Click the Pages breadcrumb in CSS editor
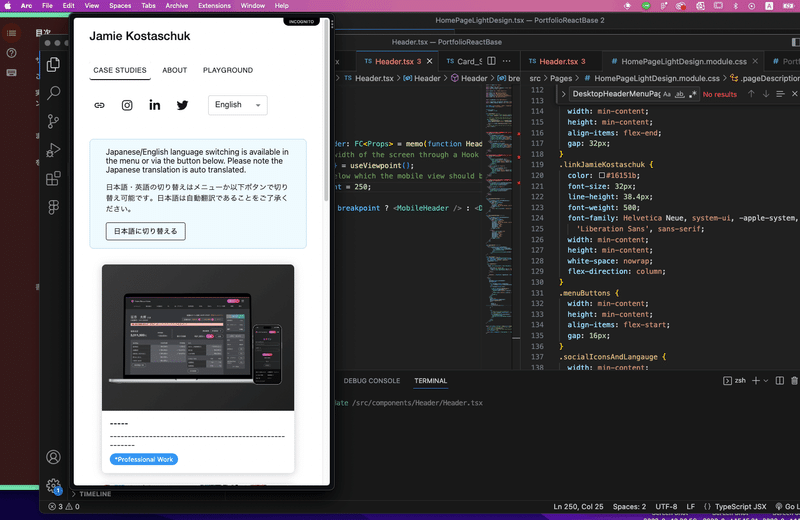 561,78
